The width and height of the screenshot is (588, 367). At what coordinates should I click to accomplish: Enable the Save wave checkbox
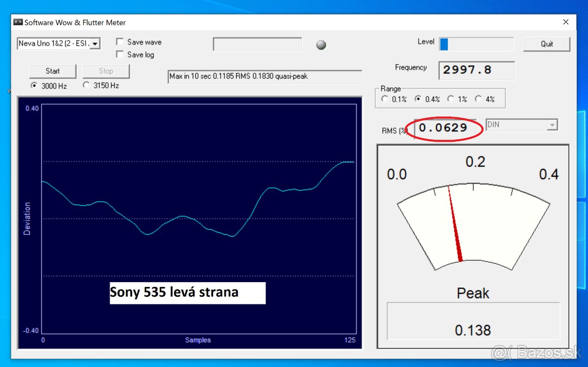pos(120,42)
